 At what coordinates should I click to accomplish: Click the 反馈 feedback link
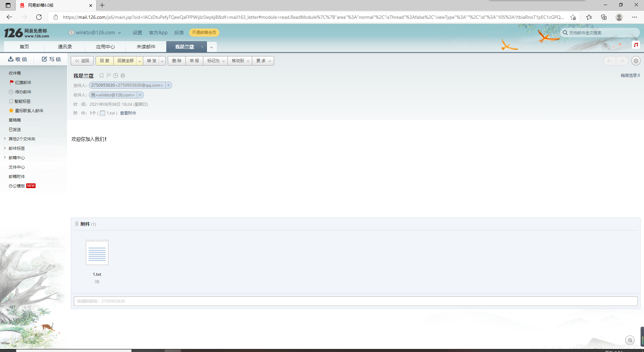pyautogui.click(x=179, y=33)
